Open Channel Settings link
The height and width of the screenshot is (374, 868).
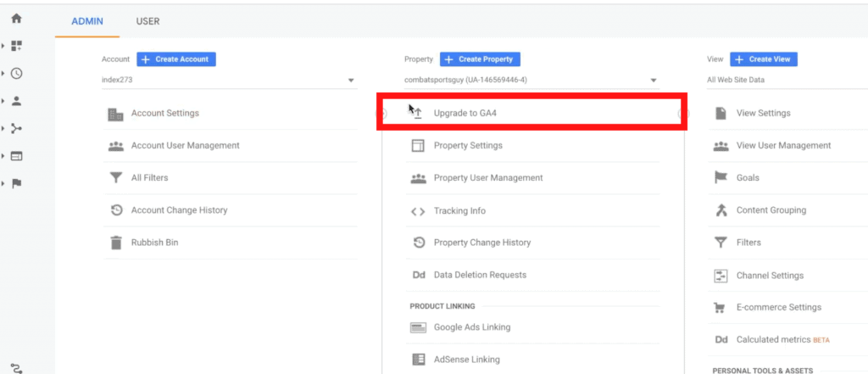770,276
